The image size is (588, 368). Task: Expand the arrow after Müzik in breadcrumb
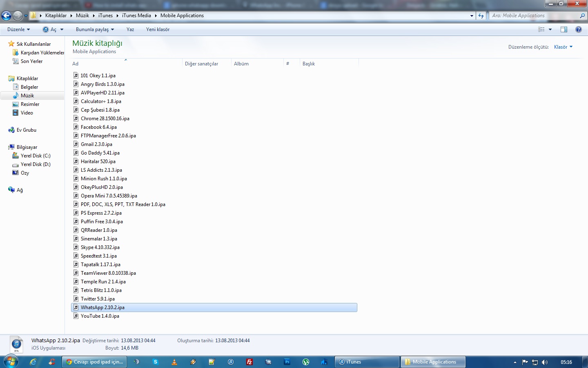point(94,16)
